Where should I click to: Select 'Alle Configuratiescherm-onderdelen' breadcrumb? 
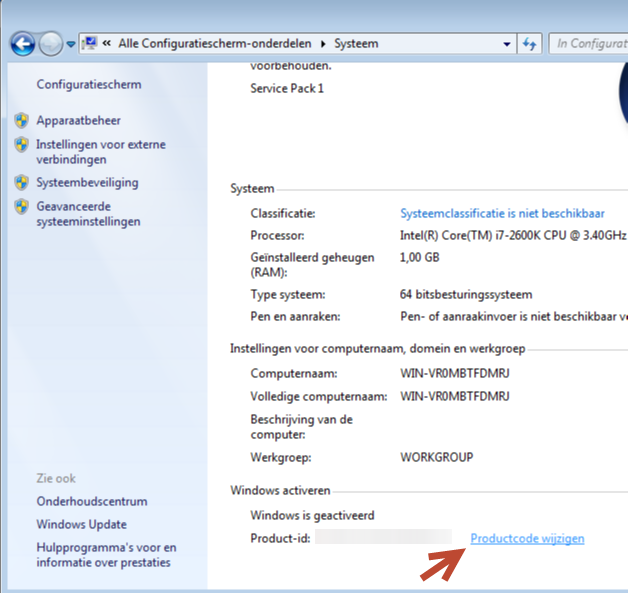215,43
